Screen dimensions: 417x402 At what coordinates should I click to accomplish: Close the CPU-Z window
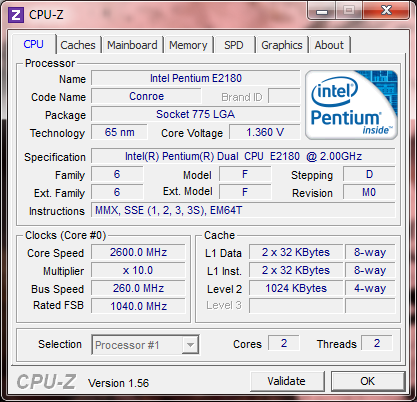[x=386, y=11]
